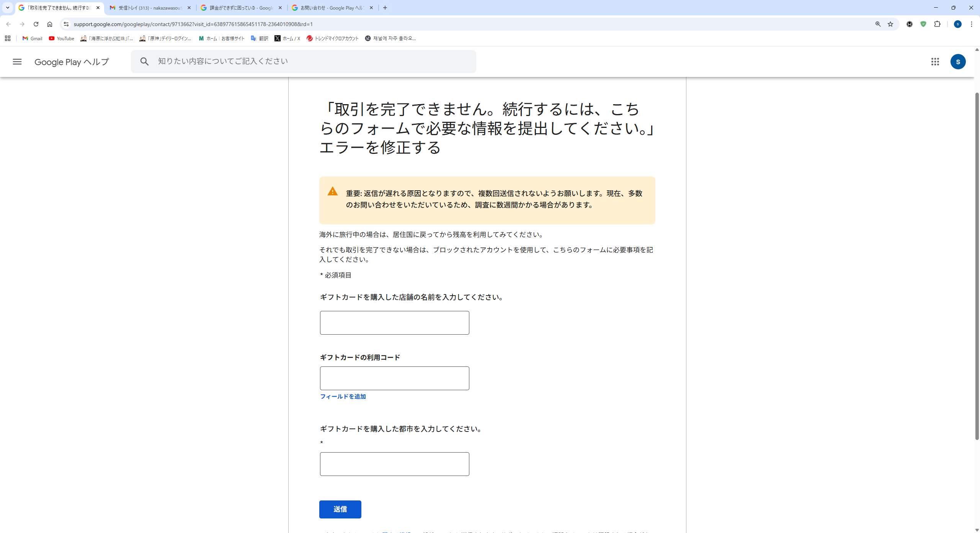Reload the current page
This screenshot has width=980, height=533.
point(36,24)
